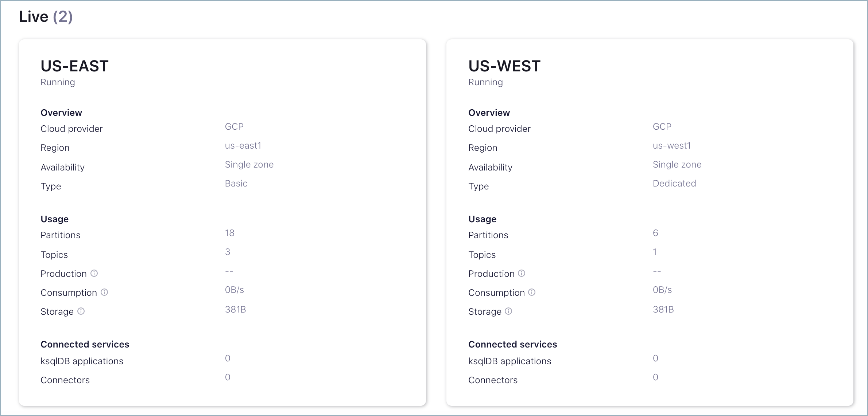The height and width of the screenshot is (416, 868).
Task: Click the info icon next to US-EAST Production
Action: pos(94,273)
